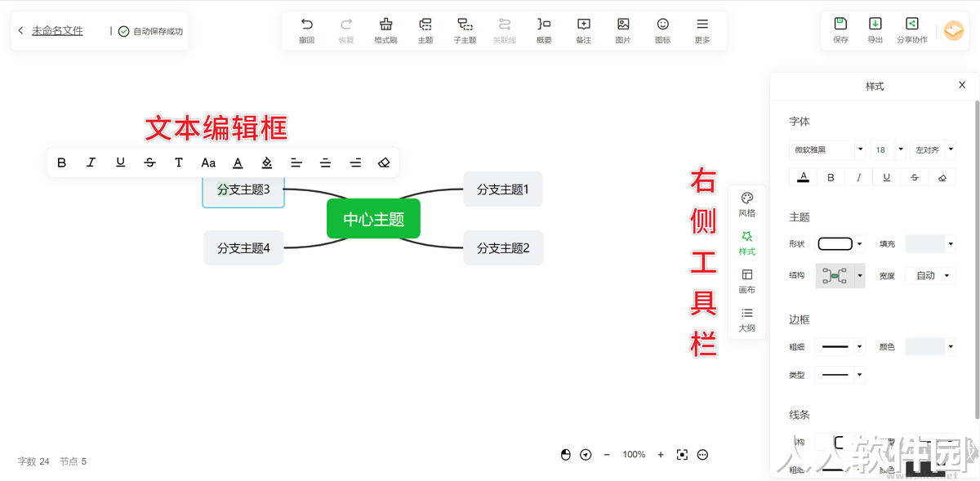Viewport: 980px width, 481px height.
Task: Toggle bold in the floating toolbar
Action: (61, 163)
